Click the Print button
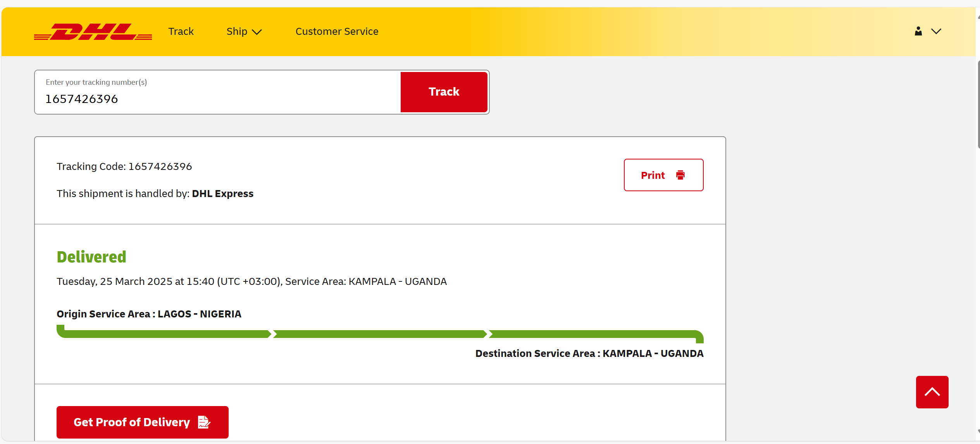Image resolution: width=980 pixels, height=444 pixels. click(x=663, y=175)
